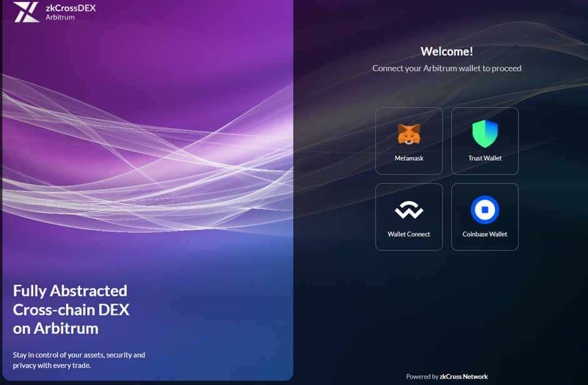
Task: Click the "Wallet Connect" label
Action: pos(408,234)
